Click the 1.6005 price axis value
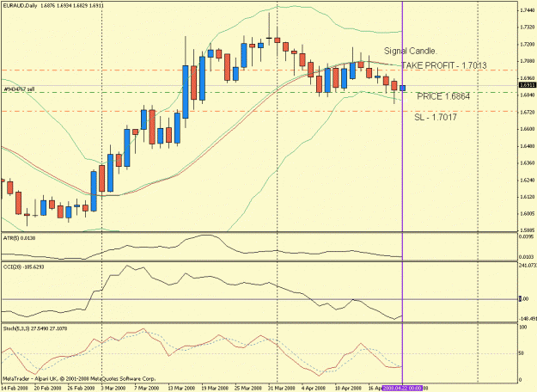The width and height of the screenshot is (537, 392). click(527, 213)
